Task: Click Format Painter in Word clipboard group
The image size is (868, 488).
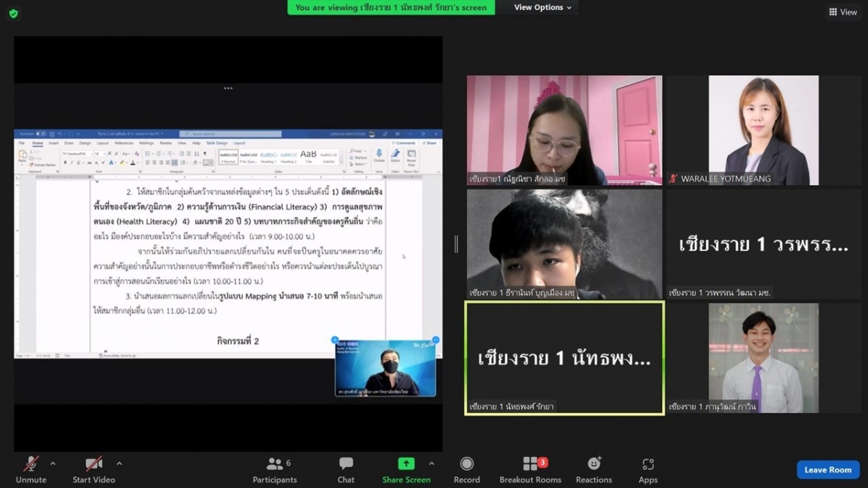Action: pos(43,165)
